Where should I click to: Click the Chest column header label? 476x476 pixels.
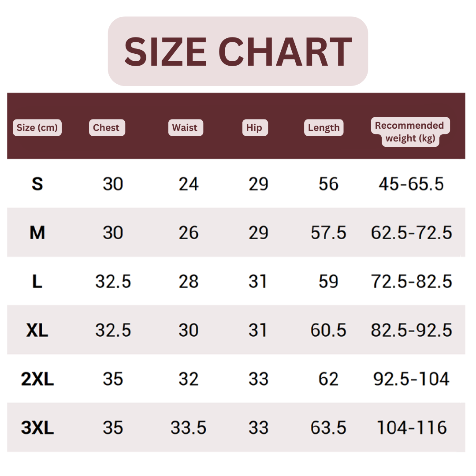(x=106, y=128)
